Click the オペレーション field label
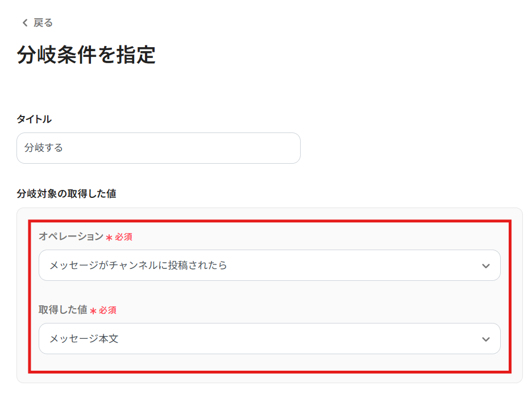 70,237
